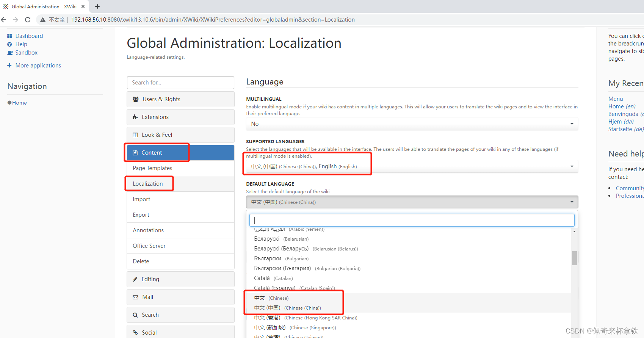Viewport: 644px width, 338px height.
Task: Expand the Search section
Action: coord(180,315)
